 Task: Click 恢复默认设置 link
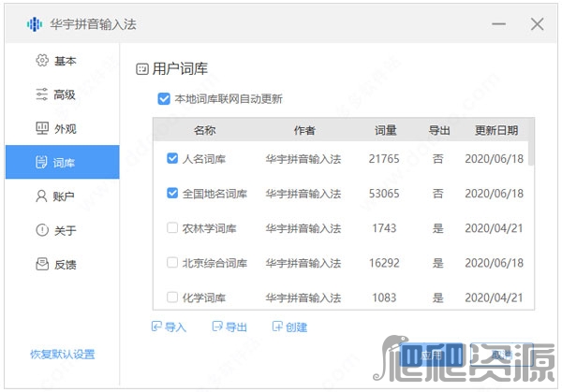[63, 355]
